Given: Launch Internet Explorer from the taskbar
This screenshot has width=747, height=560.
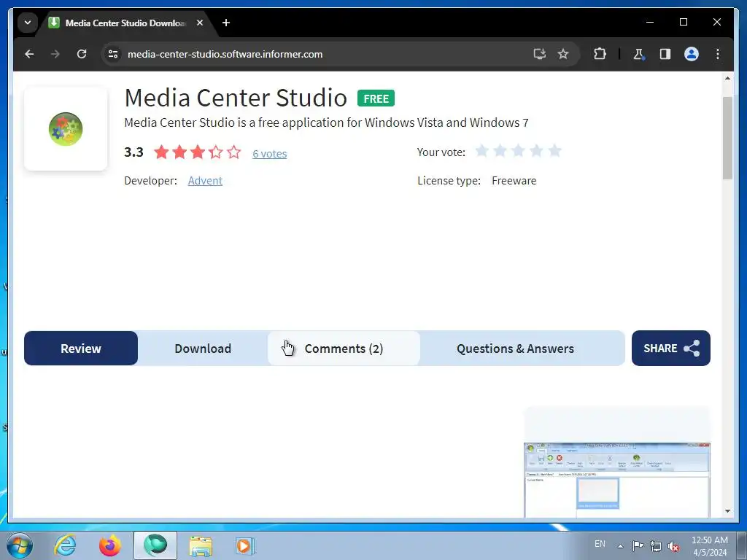Looking at the screenshot, I should click(x=65, y=545).
